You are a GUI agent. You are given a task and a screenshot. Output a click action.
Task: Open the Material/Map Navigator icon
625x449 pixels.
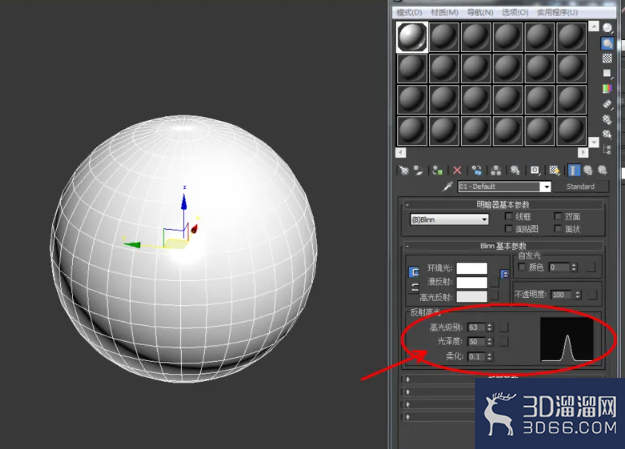click(x=607, y=150)
